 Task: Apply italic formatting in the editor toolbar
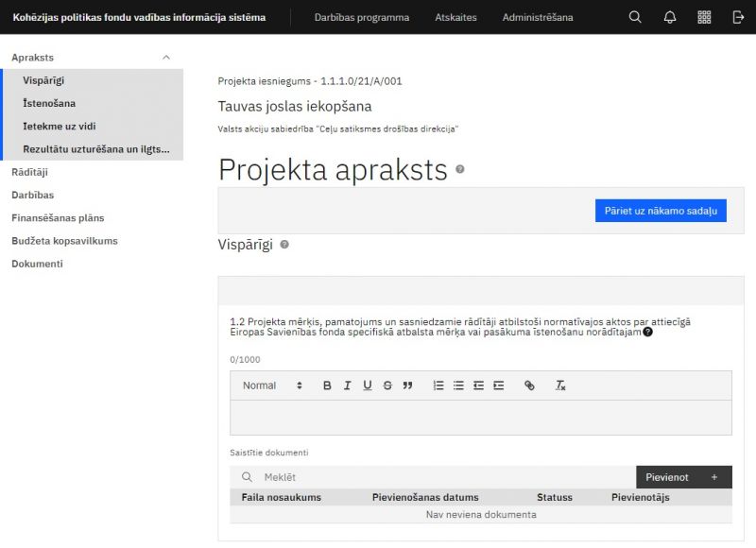click(x=347, y=385)
